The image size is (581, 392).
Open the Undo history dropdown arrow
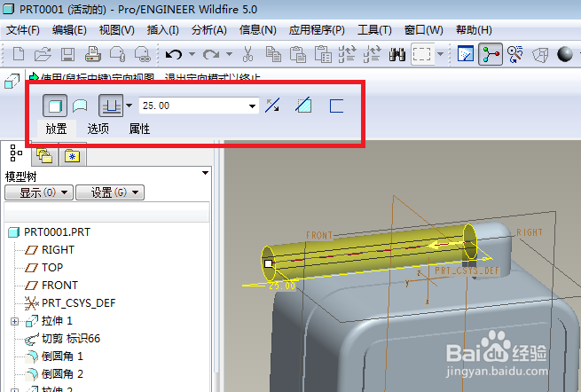pyautogui.click(x=192, y=54)
